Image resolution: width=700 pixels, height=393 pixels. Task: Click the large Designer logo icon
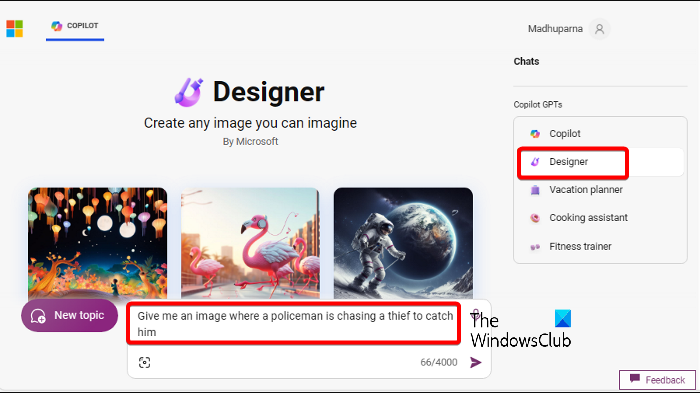tap(188, 92)
